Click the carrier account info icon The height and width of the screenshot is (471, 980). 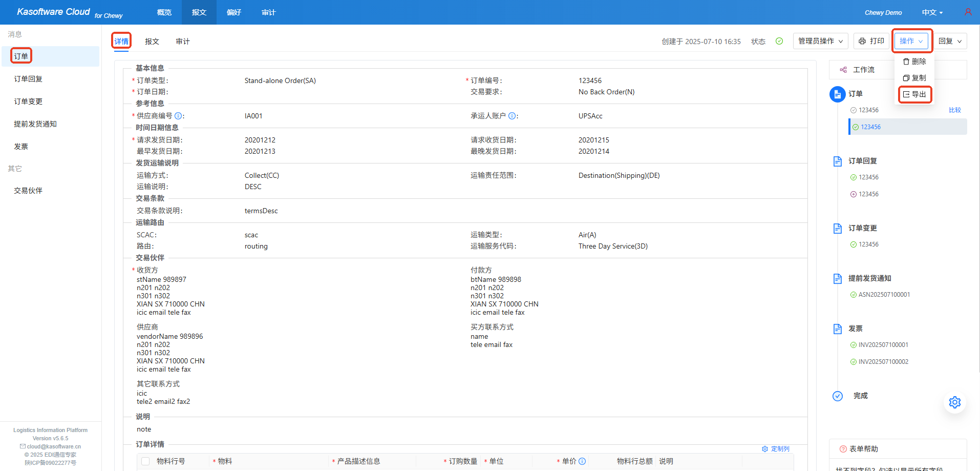[512, 116]
